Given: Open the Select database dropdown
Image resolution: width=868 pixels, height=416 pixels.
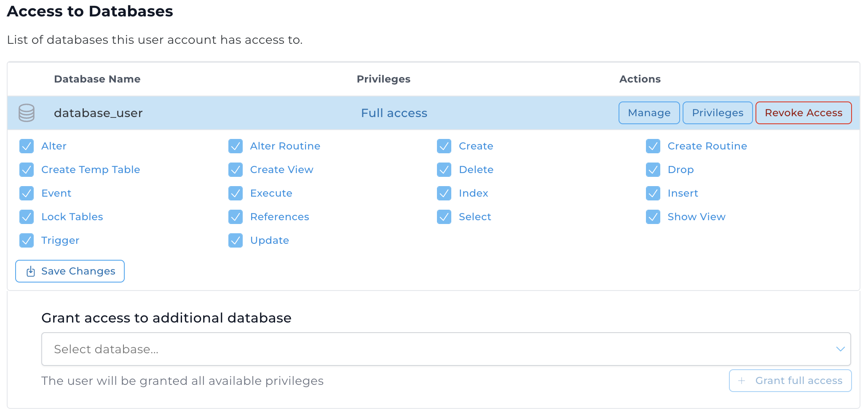Looking at the screenshot, I should click(446, 349).
